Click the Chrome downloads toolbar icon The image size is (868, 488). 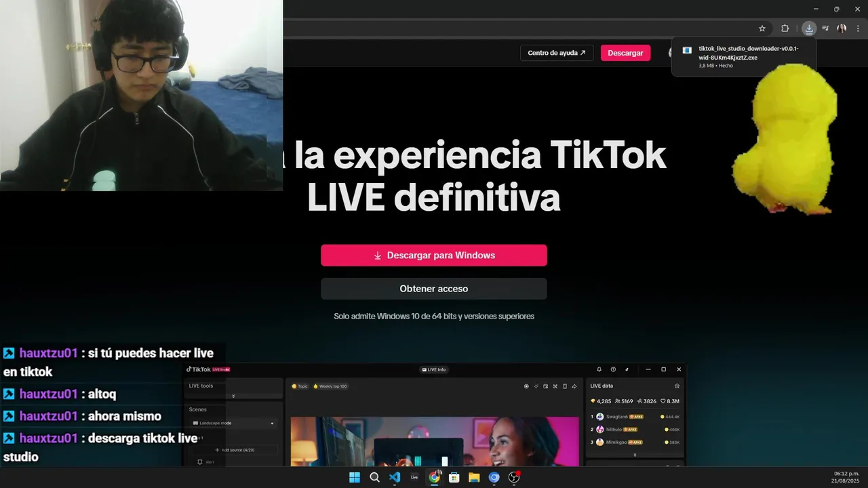click(808, 28)
